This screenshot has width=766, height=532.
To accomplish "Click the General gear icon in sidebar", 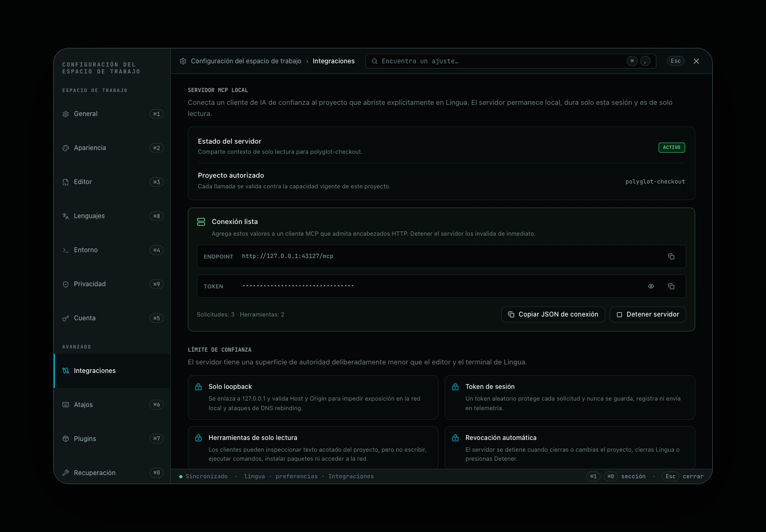I will [65, 114].
